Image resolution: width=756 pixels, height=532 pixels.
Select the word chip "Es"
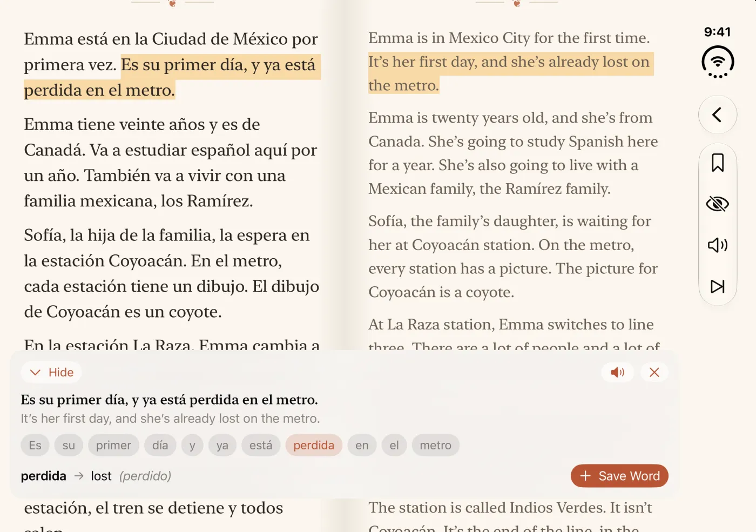coord(35,445)
